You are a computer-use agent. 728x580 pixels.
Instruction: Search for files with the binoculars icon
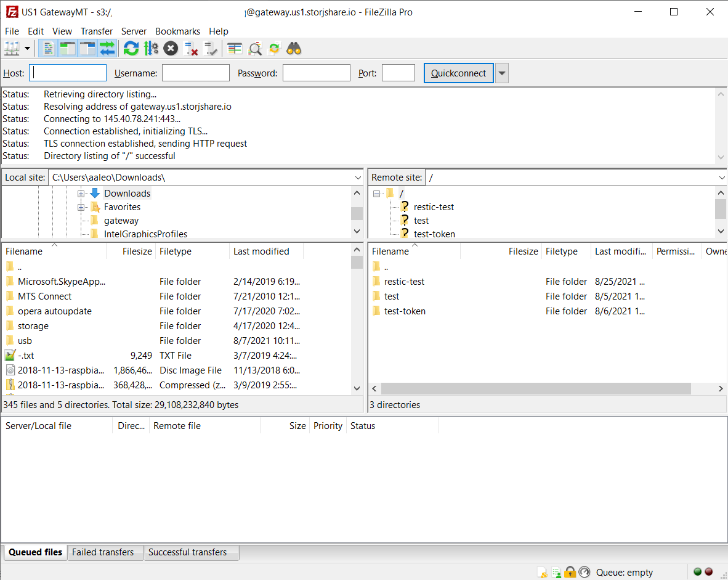294,48
